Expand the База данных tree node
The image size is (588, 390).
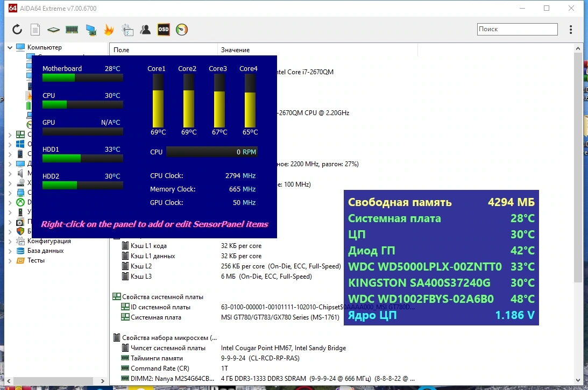tap(10, 251)
